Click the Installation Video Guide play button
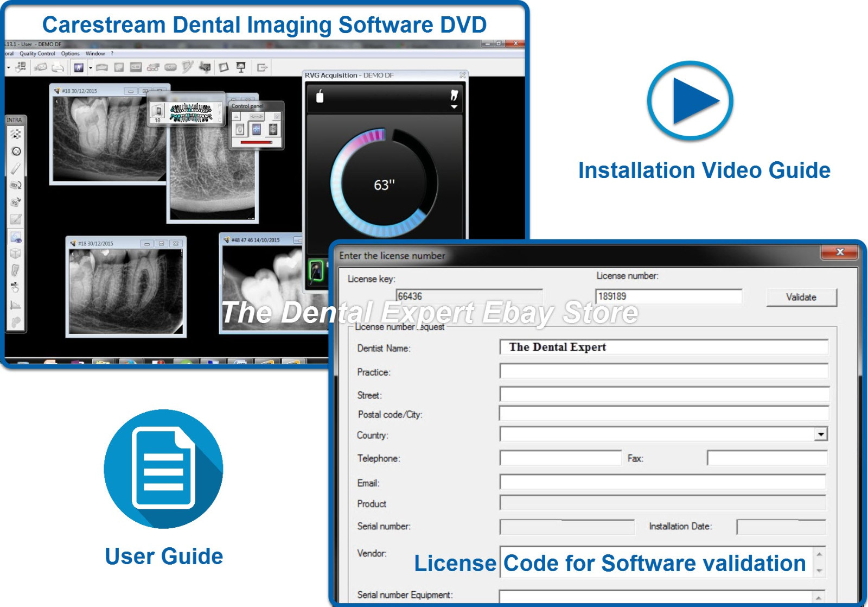 [x=690, y=101]
